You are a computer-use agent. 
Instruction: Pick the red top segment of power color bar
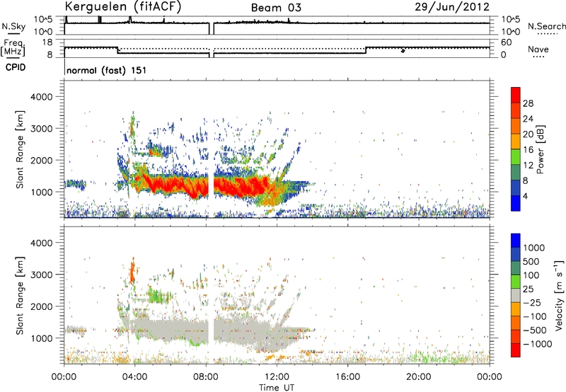click(x=516, y=96)
